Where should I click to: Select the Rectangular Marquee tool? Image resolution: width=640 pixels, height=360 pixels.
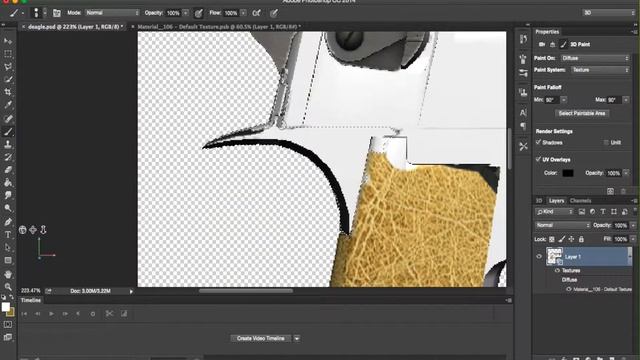pos(8,53)
